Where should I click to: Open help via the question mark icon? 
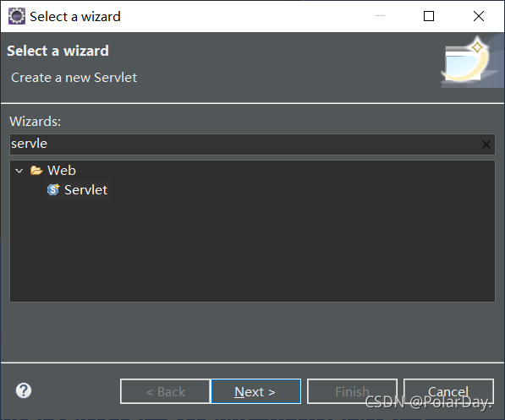24,390
